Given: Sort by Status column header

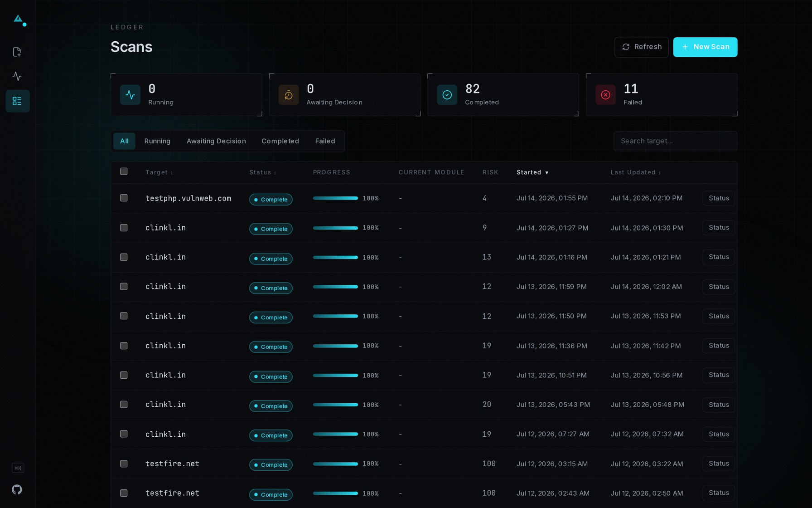Looking at the screenshot, I should click(x=262, y=172).
